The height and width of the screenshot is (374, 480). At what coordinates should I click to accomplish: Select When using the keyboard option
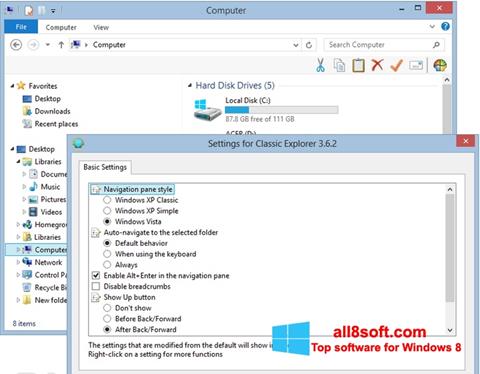pyautogui.click(x=107, y=254)
